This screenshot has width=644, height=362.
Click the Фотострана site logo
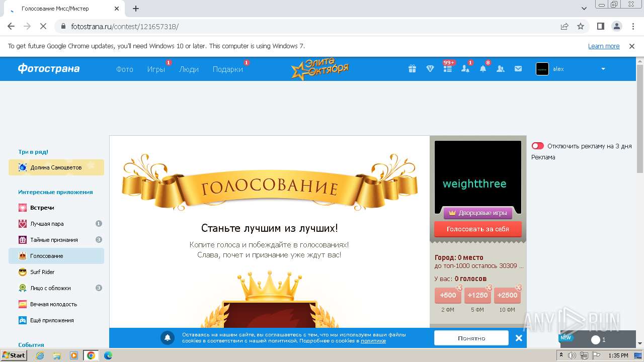click(48, 69)
